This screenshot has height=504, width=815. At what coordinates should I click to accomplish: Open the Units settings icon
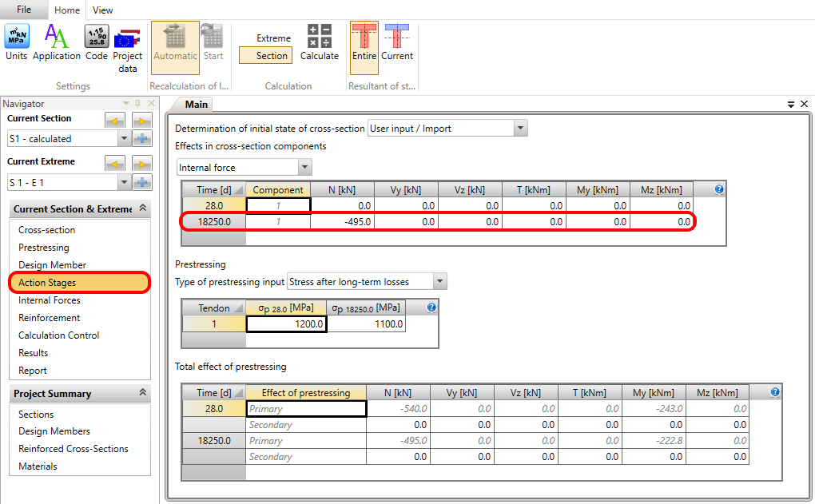tap(17, 42)
